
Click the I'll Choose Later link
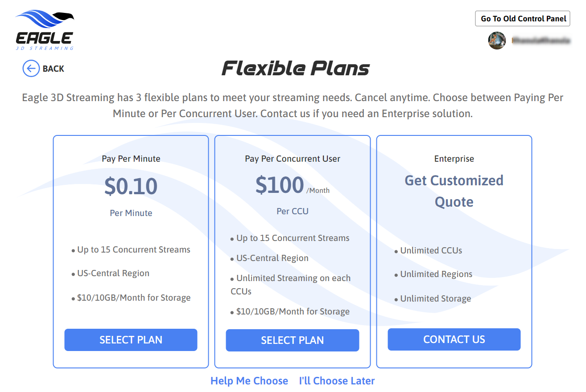click(x=337, y=381)
